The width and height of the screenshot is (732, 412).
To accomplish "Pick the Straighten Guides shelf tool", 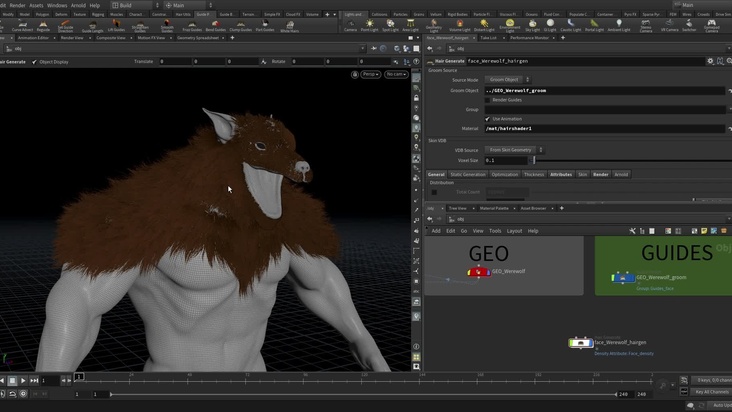I will pyautogui.click(x=140, y=26).
